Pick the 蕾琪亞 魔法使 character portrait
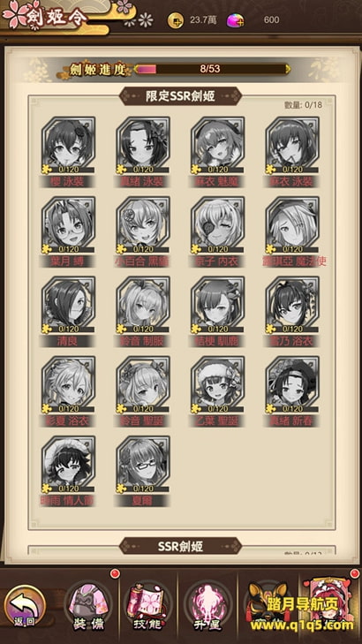362x644 pixels. 292,225
